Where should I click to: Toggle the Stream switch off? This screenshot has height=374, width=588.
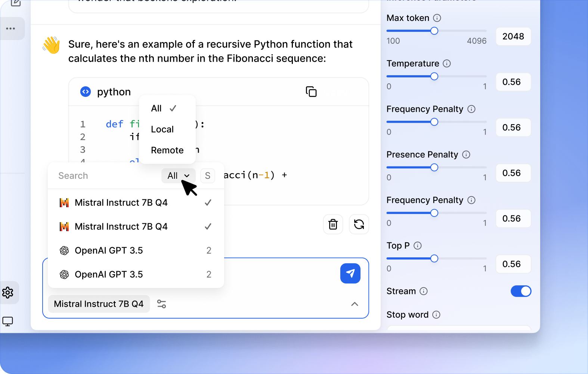(x=521, y=291)
